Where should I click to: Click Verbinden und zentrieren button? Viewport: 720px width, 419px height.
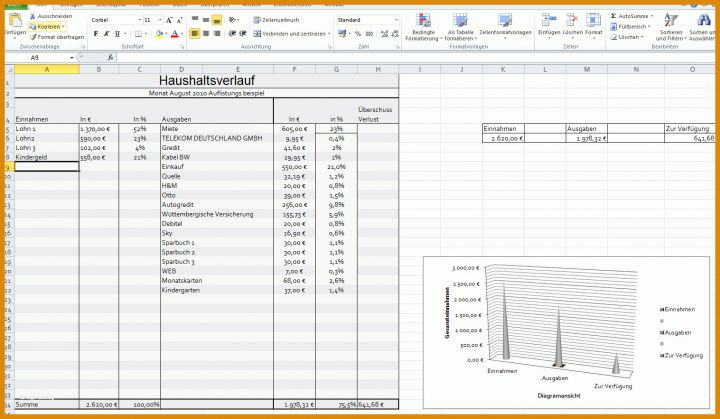(x=289, y=34)
